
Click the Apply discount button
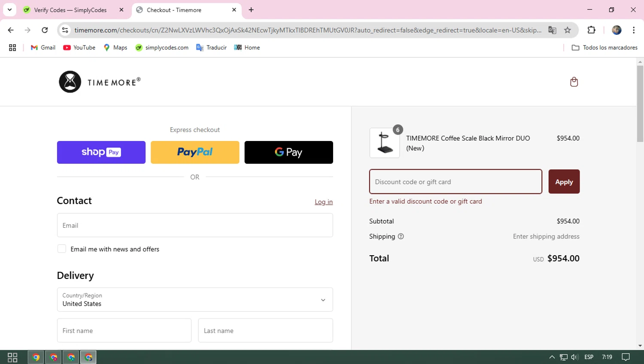click(x=564, y=182)
